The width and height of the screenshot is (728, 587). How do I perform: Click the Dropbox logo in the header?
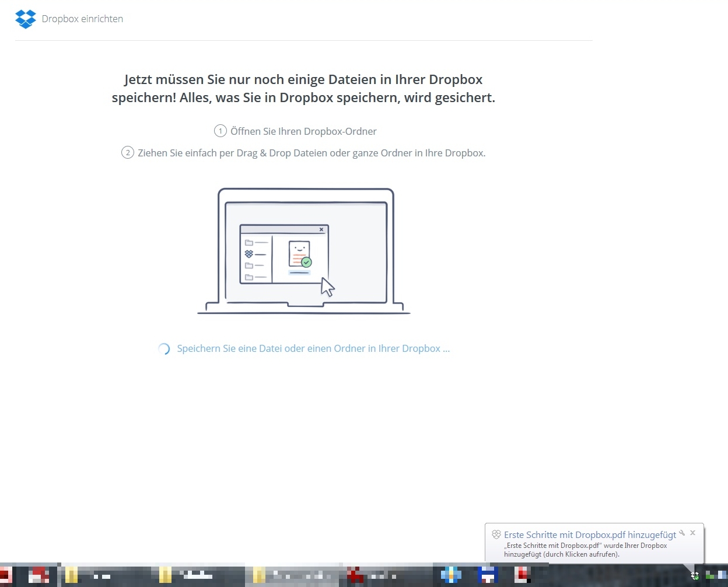point(25,19)
